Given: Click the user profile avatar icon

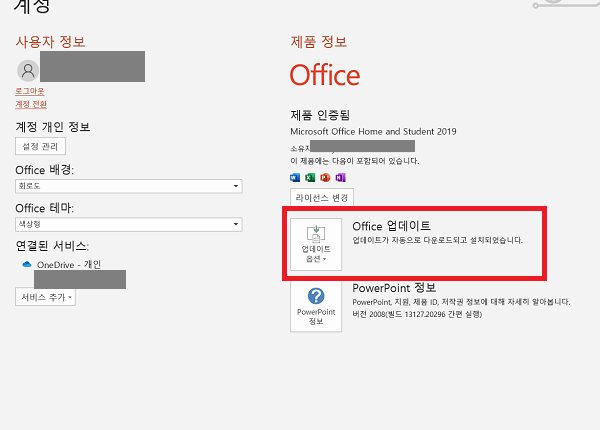Looking at the screenshot, I should point(28,71).
